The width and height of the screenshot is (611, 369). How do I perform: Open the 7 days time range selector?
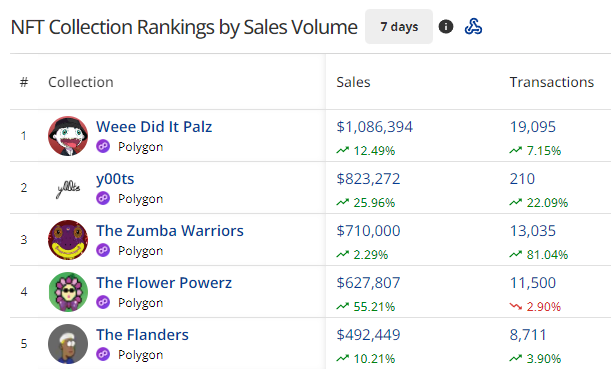pos(399,26)
